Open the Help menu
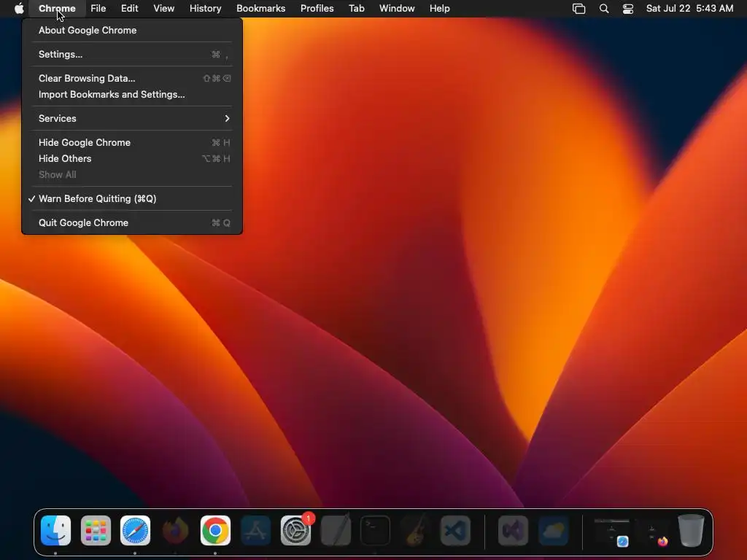 439,9
